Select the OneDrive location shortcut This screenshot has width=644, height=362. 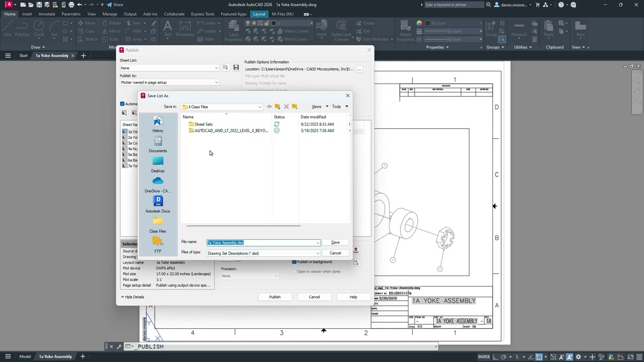pos(158,185)
